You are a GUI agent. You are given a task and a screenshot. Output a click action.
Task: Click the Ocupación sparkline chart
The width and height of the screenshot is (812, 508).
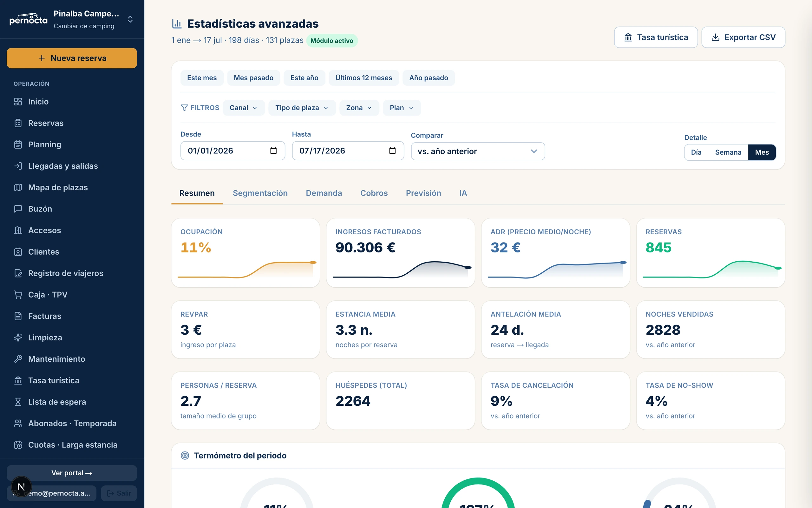247,270
